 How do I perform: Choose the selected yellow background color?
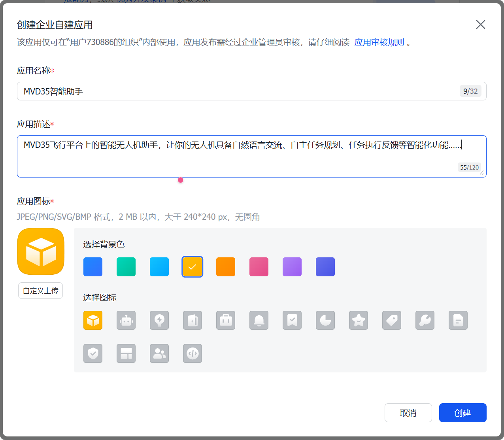pyautogui.click(x=193, y=267)
